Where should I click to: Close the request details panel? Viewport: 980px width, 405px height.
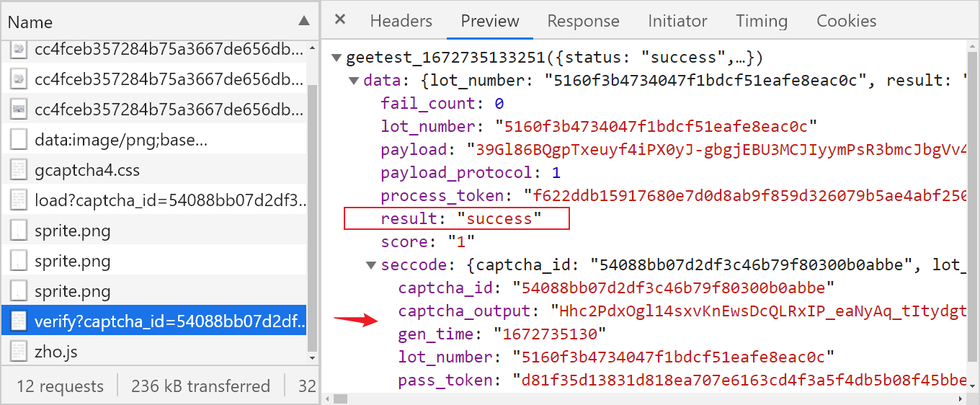click(x=340, y=19)
